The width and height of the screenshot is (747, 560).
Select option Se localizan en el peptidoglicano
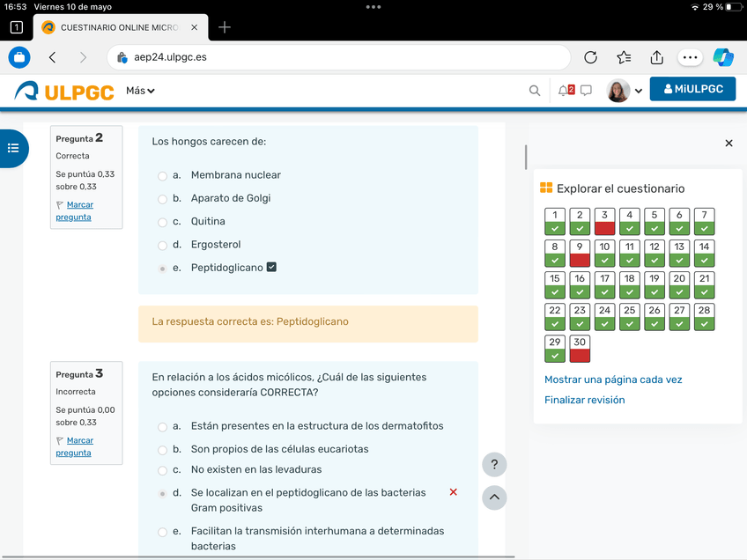click(x=162, y=493)
